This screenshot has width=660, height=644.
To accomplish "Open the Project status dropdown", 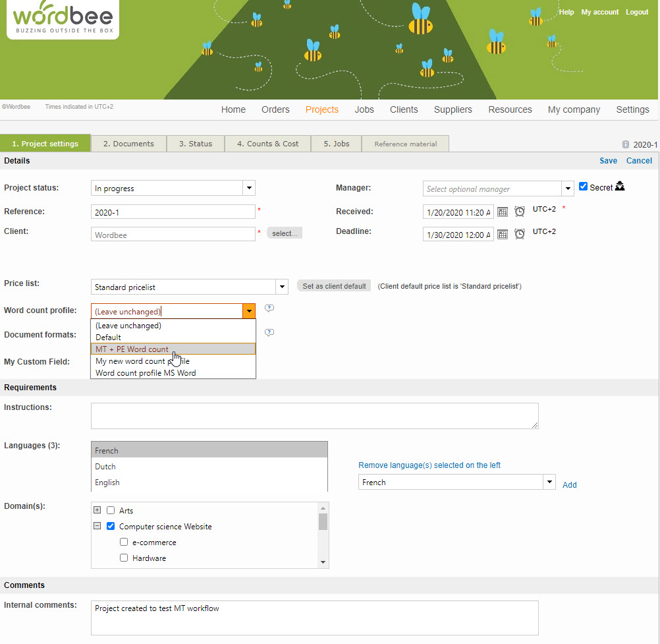I will pyautogui.click(x=249, y=189).
